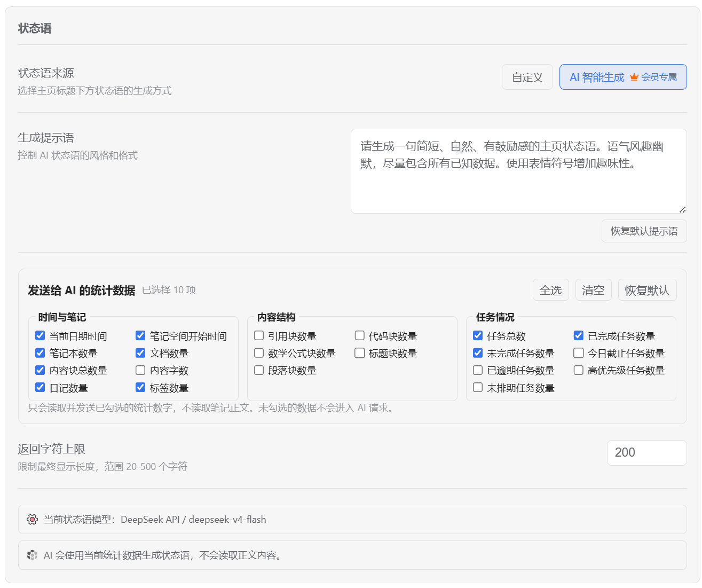Enable the 标题块数量 checkbox
This screenshot has width=702, height=588.
click(x=360, y=352)
